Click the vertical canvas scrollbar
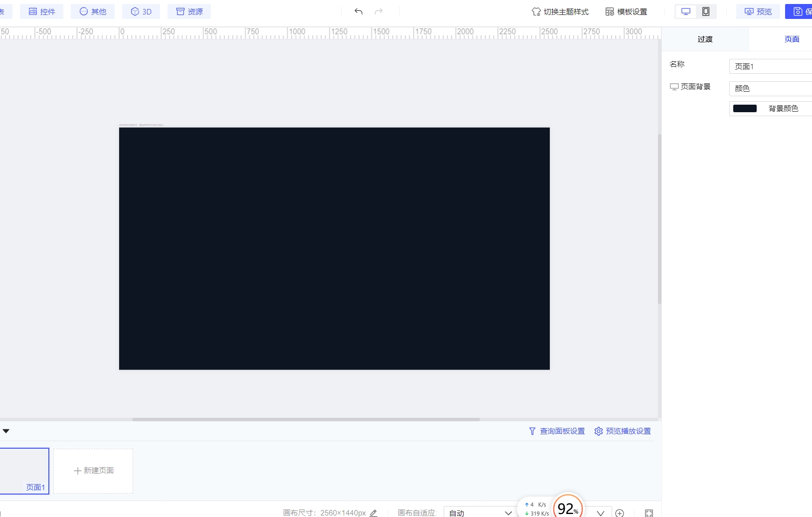Screen dimensions: 812x517 tap(659, 219)
